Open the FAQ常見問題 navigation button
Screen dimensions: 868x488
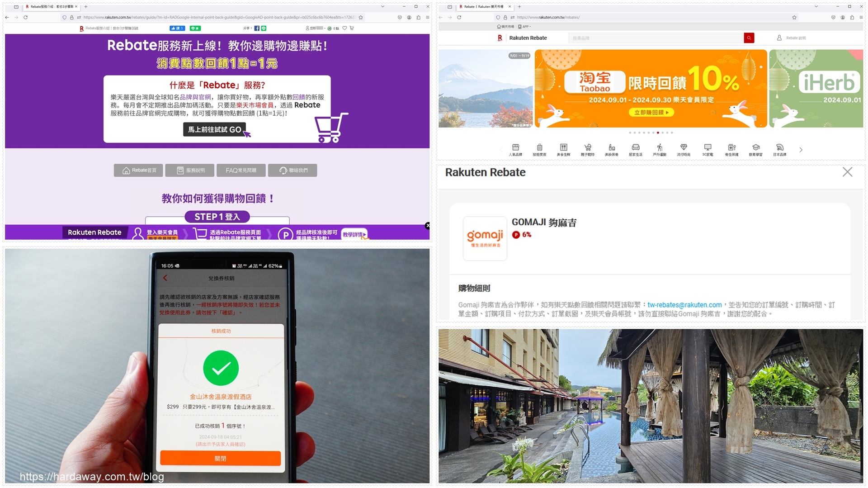(241, 170)
